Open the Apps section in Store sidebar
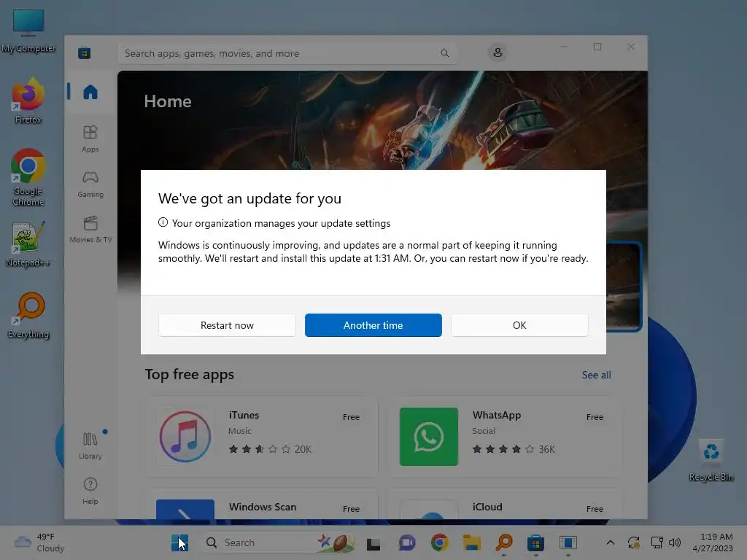The image size is (747, 560). click(90, 139)
